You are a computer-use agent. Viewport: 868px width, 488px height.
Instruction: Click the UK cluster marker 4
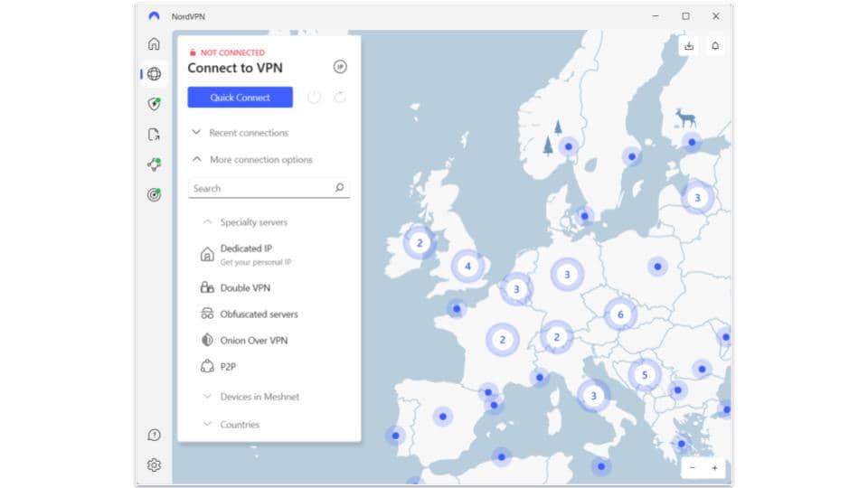[467, 266]
